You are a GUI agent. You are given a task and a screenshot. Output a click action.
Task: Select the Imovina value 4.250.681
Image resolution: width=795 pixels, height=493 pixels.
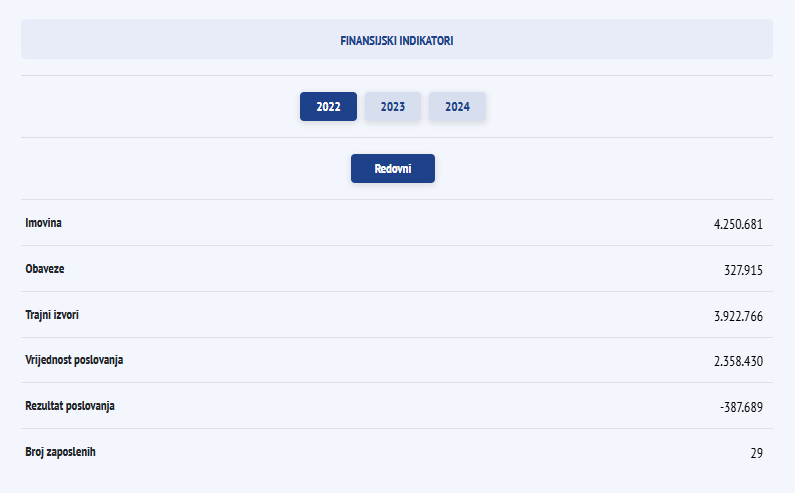738,224
